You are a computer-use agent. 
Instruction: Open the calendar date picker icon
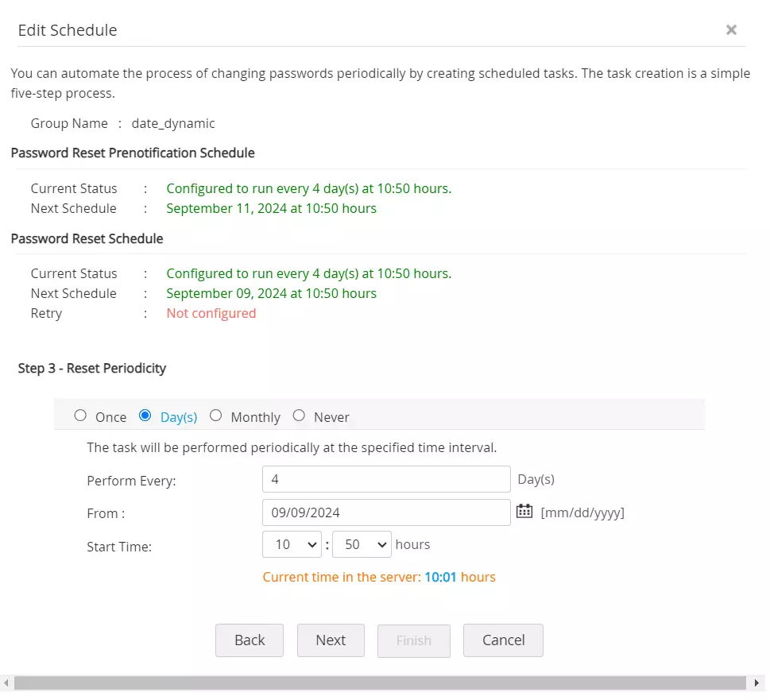(x=524, y=512)
